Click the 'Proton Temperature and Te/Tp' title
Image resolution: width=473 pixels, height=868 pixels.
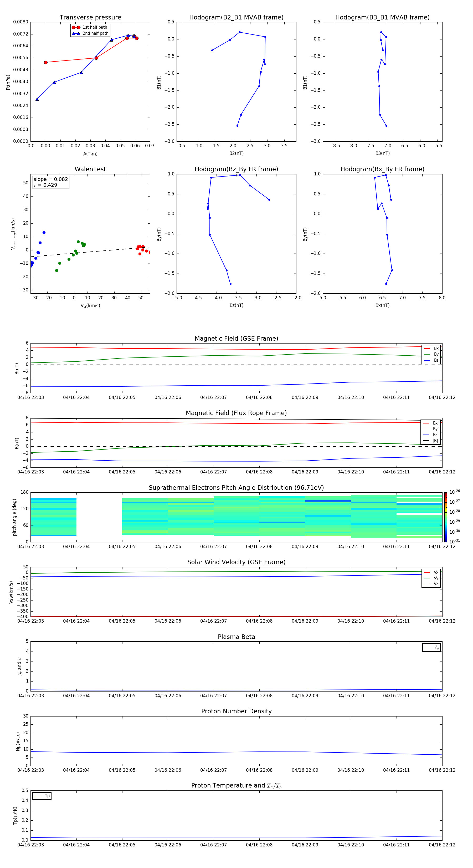point(236,786)
